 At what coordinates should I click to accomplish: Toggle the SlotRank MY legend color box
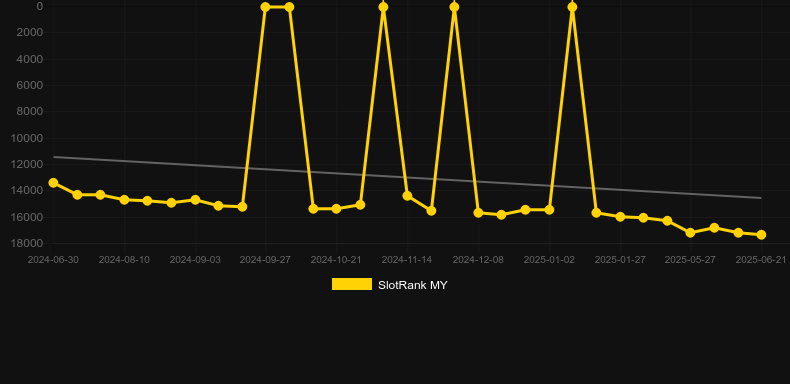[x=352, y=284]
